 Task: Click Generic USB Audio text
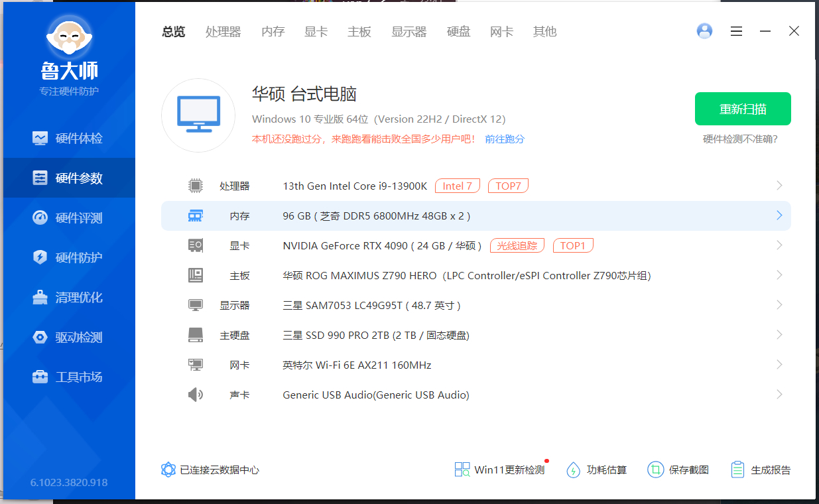376,395
